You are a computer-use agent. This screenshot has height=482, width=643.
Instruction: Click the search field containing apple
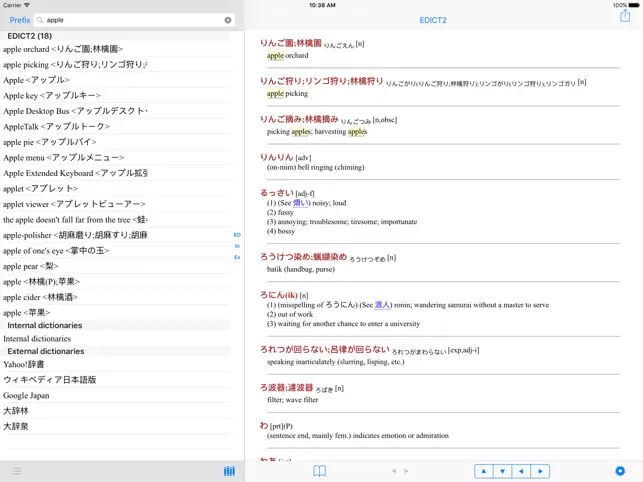[x=135, y=20]
